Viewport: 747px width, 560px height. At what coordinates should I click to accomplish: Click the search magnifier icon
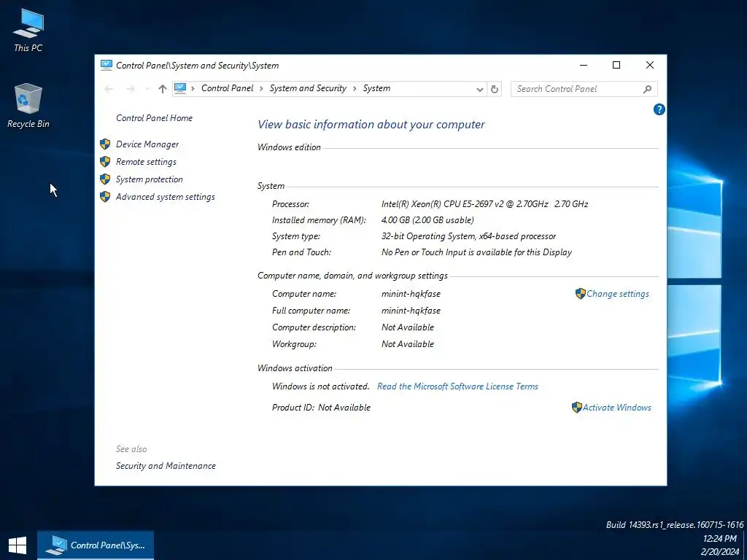(647, 89)
